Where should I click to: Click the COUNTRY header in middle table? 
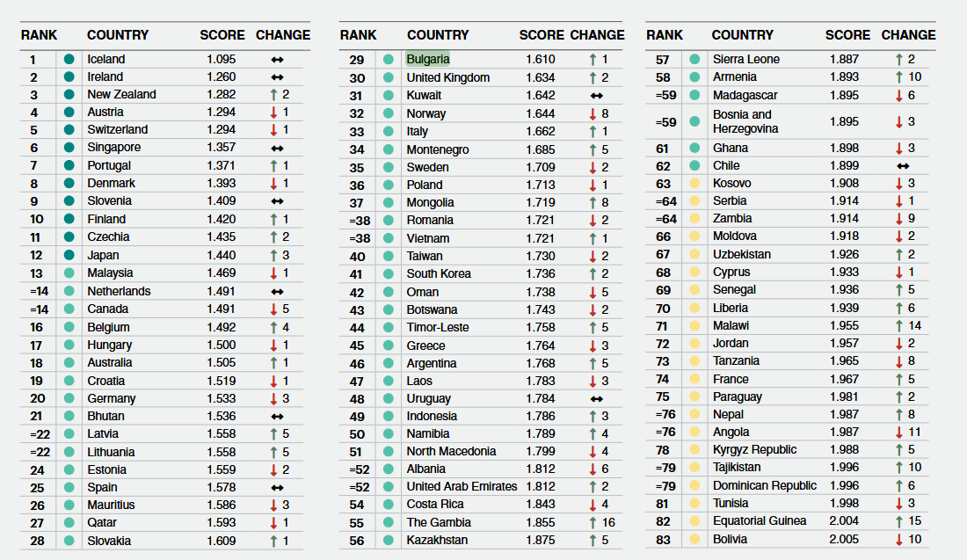(x=438, y=35)
